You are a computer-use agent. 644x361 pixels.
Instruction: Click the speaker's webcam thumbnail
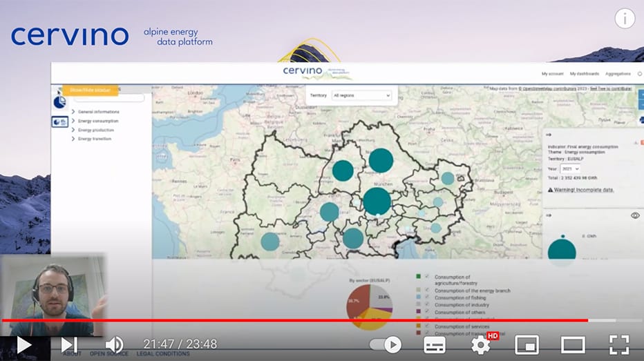click(53, 295)
